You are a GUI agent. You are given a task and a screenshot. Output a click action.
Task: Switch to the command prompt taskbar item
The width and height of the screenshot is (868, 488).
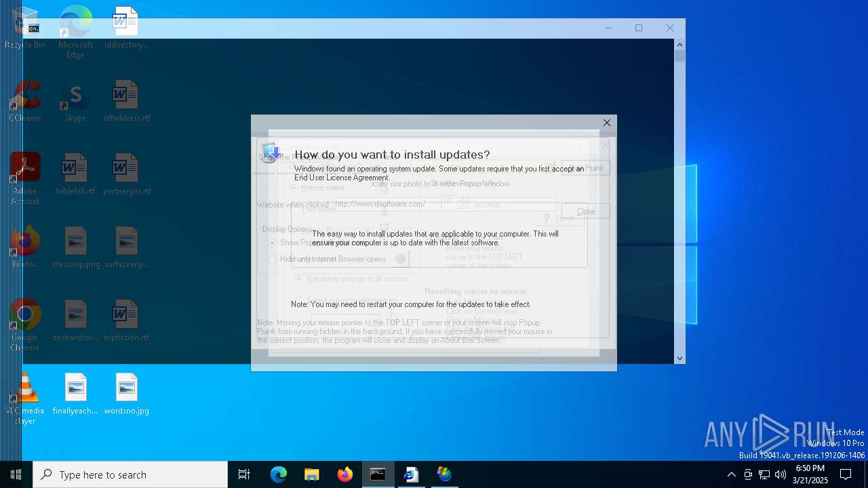pos(378,474)
